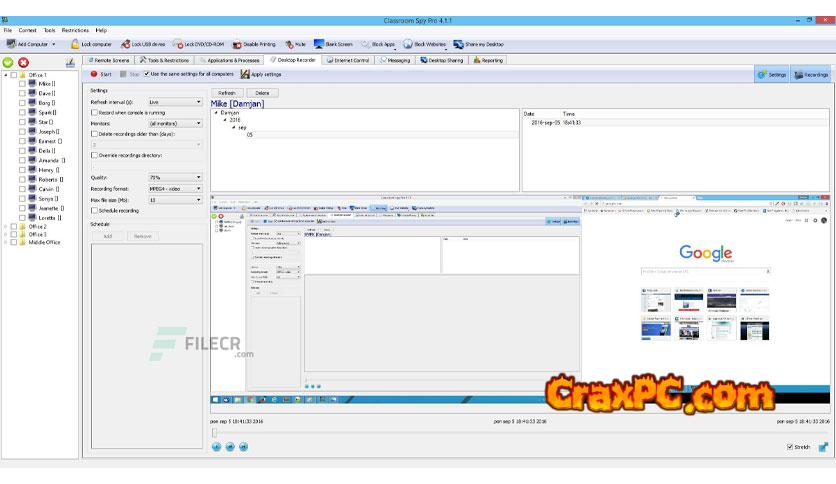Click the red uncheck-all computers icon
This screenshot has height=484, width=836.
pos(24,62)
